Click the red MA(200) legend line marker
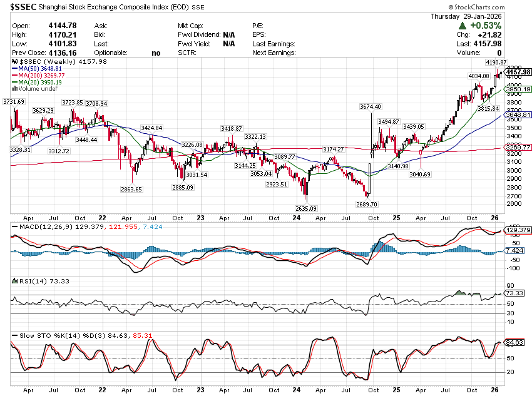Image resolution: width=532 pixels, height=396 pixels. point(14,76)
